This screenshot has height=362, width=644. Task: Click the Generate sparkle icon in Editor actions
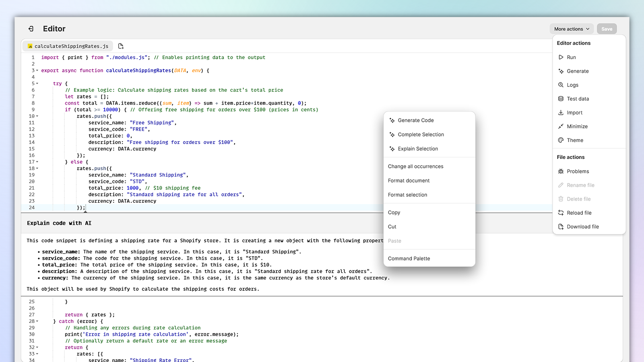coord(561,71)
